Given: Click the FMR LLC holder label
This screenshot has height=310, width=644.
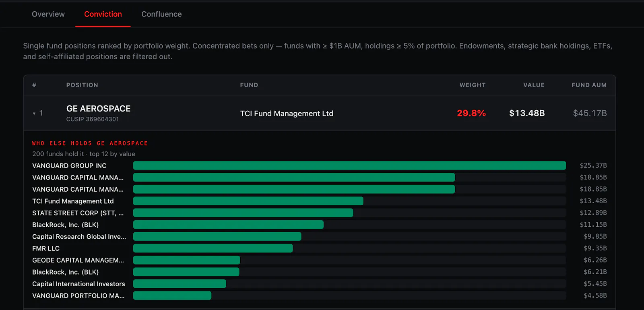Looking at the screenshot, I should click(46, 248).
